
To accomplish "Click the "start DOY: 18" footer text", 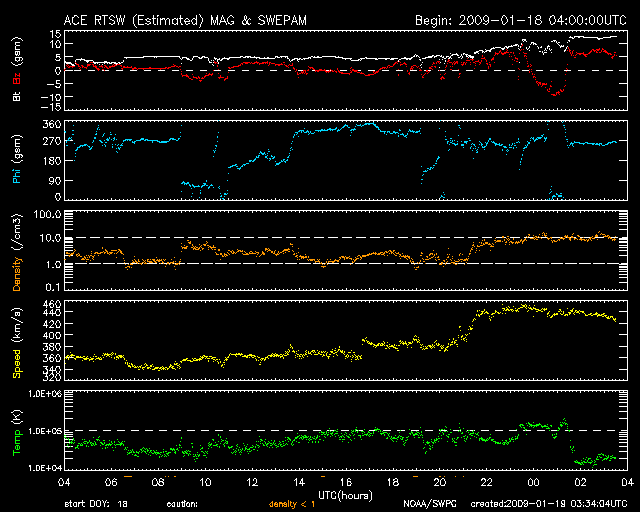I will pyautogui.click(x=96, y=504).
